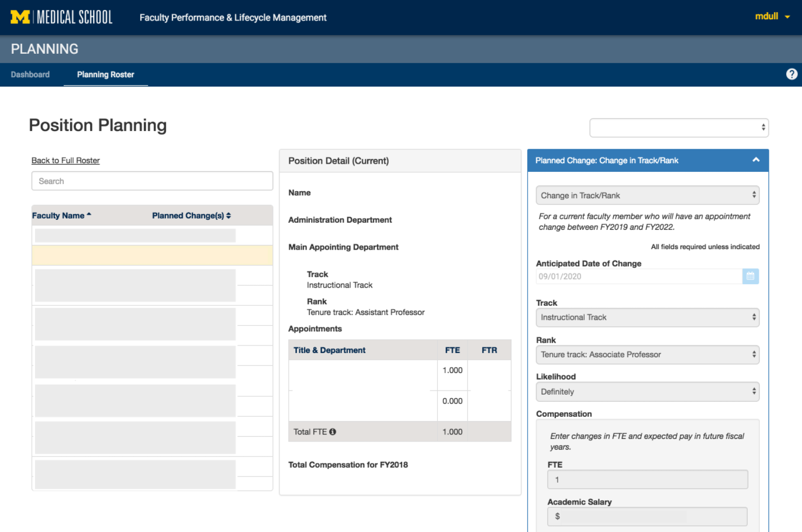Click the FTE column header

[452, 350]
